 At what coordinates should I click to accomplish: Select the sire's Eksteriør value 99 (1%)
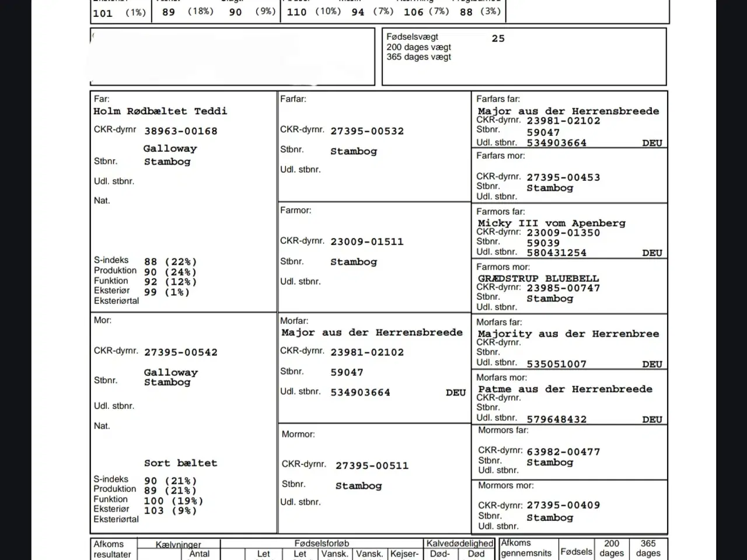167,292
